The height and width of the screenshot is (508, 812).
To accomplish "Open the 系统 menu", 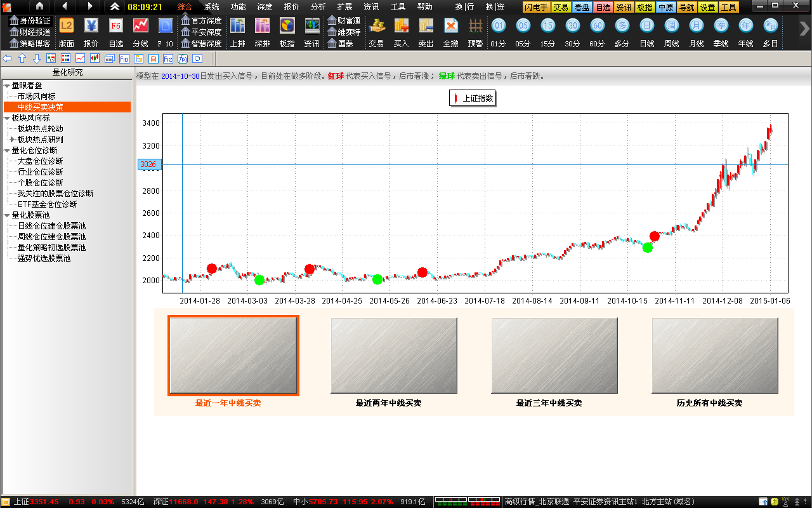I will coord(212,7).
